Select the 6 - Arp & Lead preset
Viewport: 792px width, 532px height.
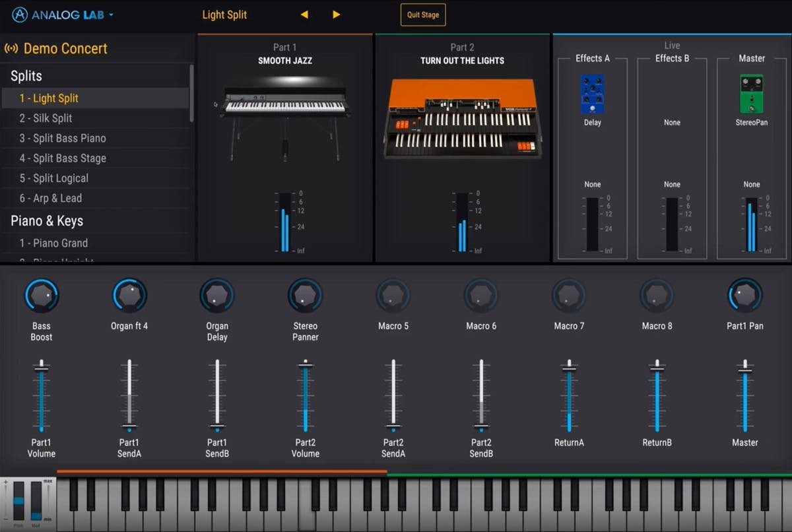pyautogui.click(x=95, y=198)
